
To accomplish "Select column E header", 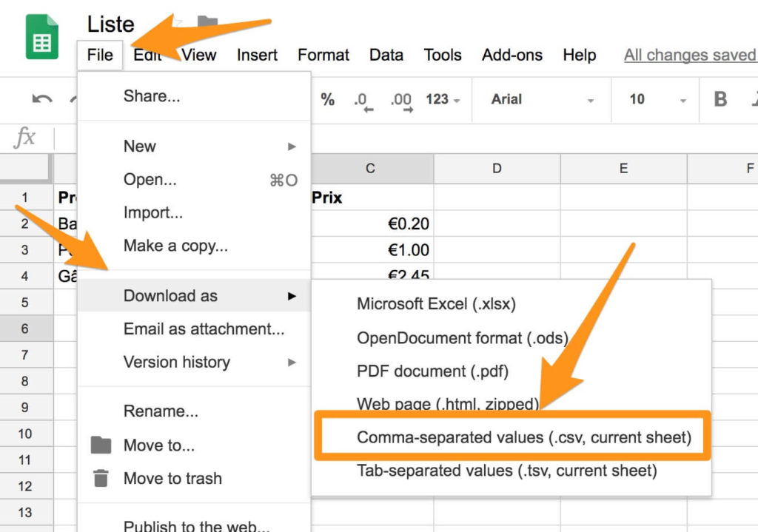I will pyautogui.click(x=623, y=169).
